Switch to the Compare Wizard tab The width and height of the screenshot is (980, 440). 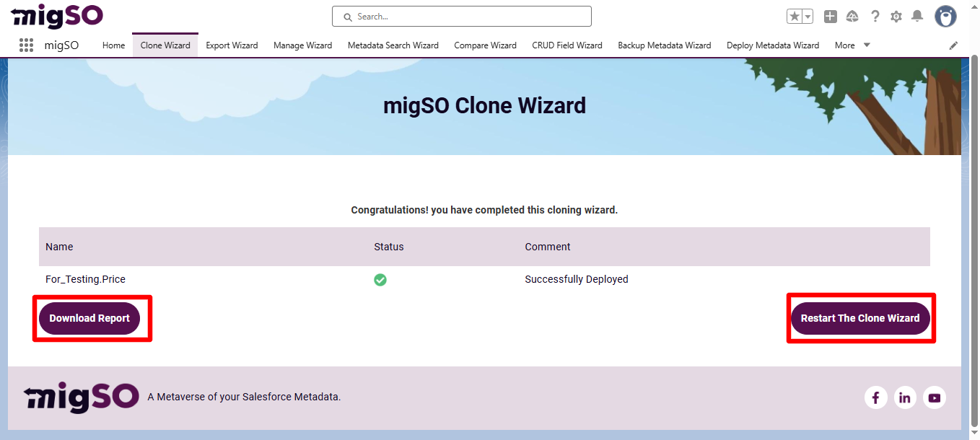[x=485, y=45]
